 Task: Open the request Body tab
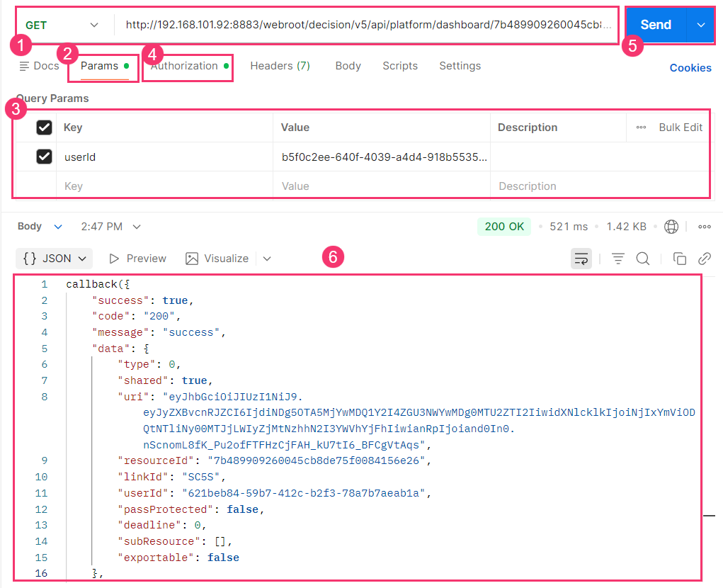348,66
